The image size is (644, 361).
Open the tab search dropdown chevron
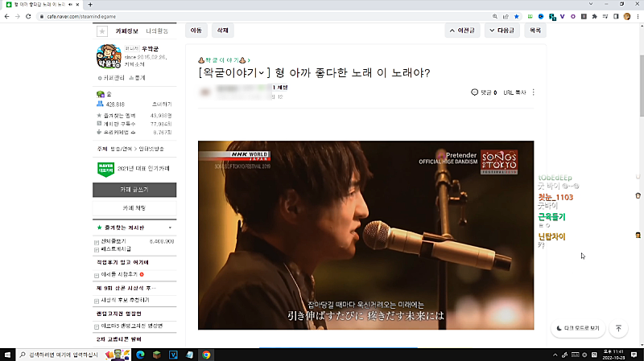tap(591, 4)
